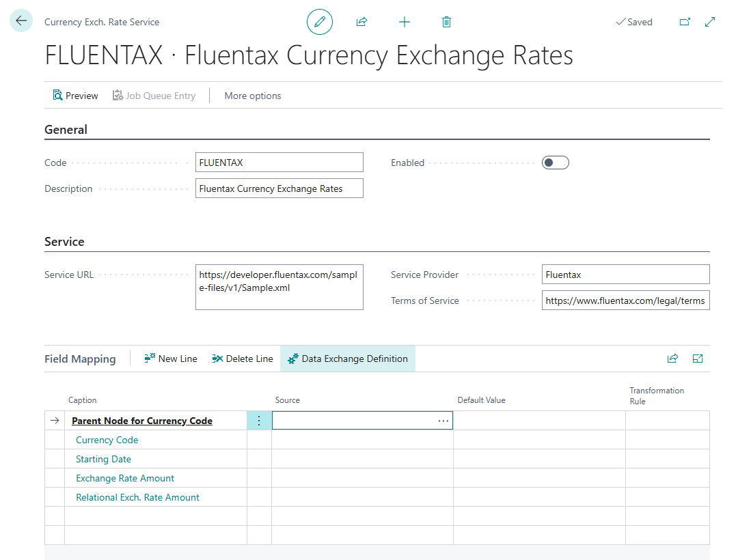
Task: Click the pencil edit icon
Action: [319, 22]
